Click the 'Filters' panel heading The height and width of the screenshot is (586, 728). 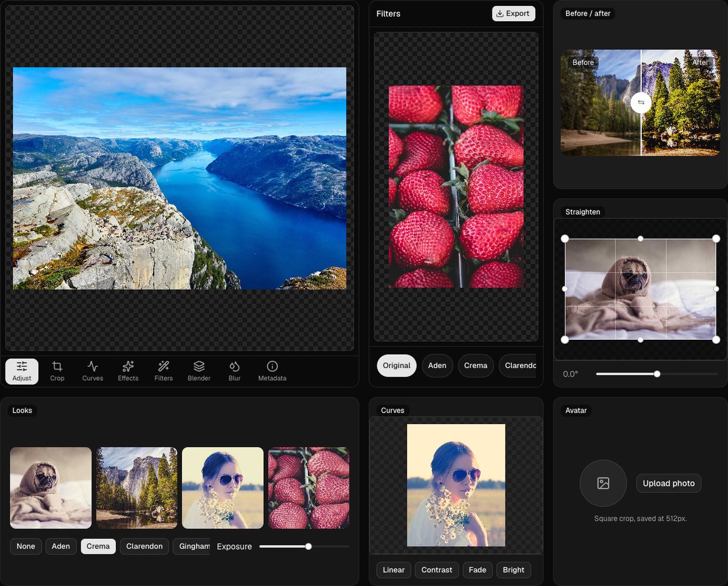click(388, 13)
